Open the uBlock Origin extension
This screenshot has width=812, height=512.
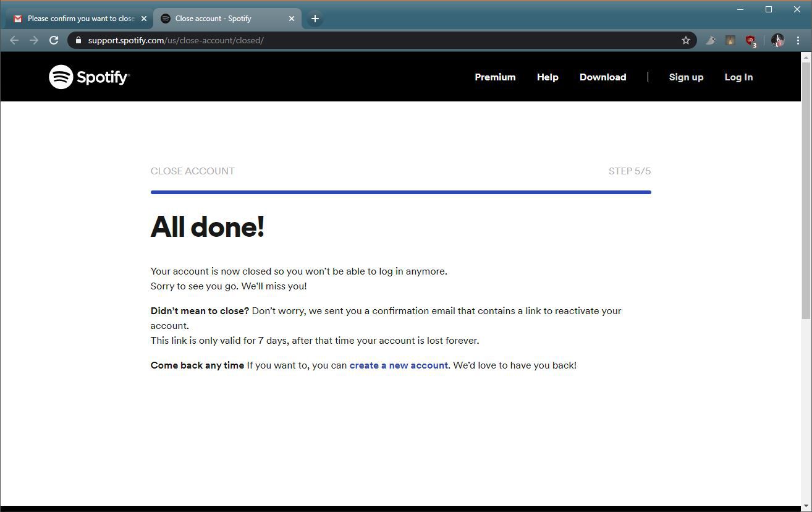click(x=750, y=41)
